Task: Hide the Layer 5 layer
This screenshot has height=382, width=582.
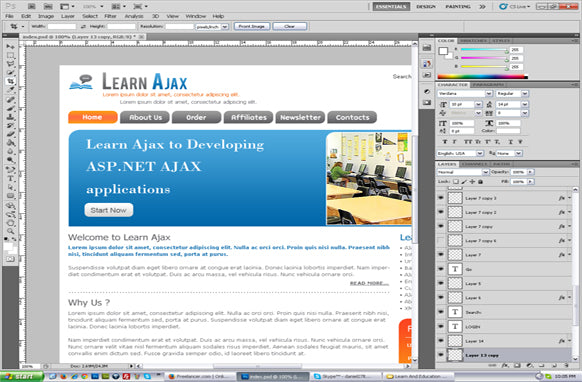Action: (x=441, y=283)
